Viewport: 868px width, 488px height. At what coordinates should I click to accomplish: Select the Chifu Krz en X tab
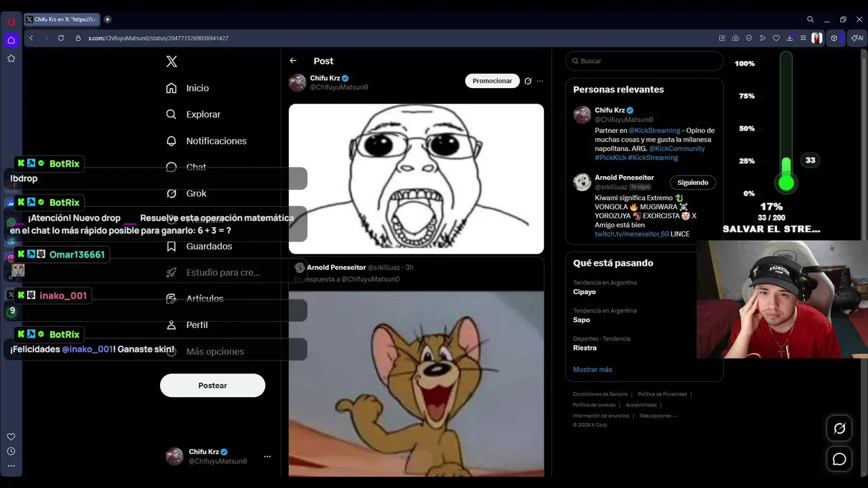[x=62, y=20]
